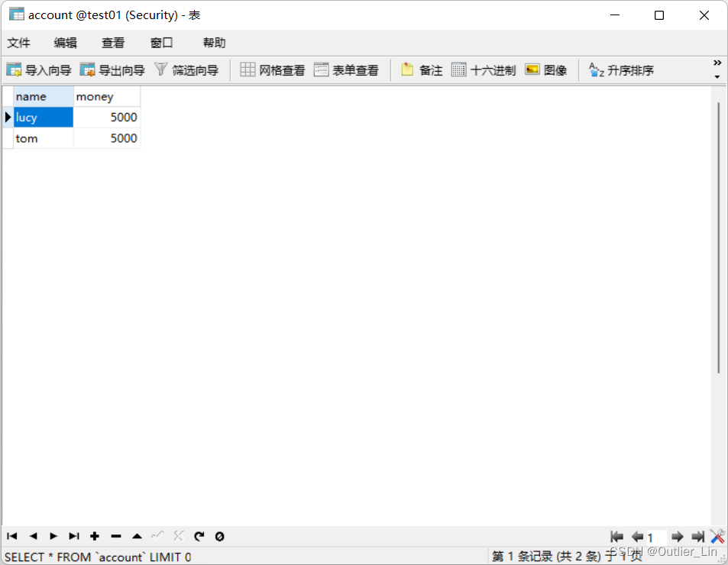
Task: Click the vertical scrollbar
Action: click(x=719, y=237)
